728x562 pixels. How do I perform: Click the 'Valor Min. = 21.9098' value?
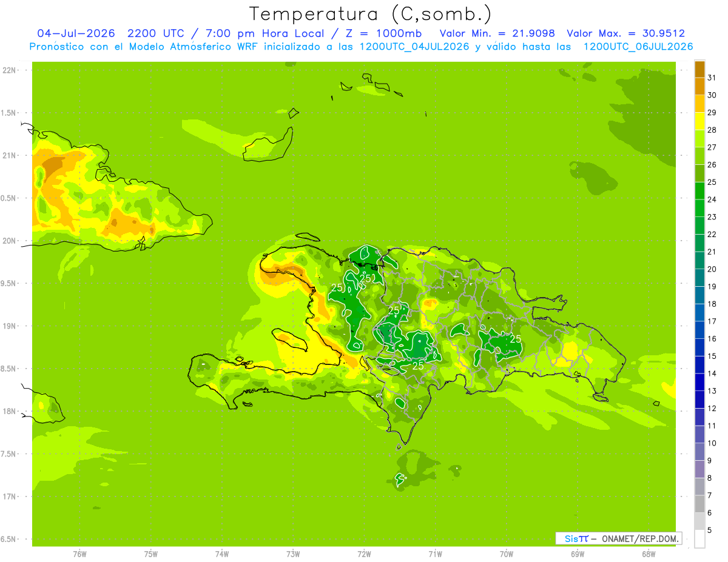click(x=497, y=33)
